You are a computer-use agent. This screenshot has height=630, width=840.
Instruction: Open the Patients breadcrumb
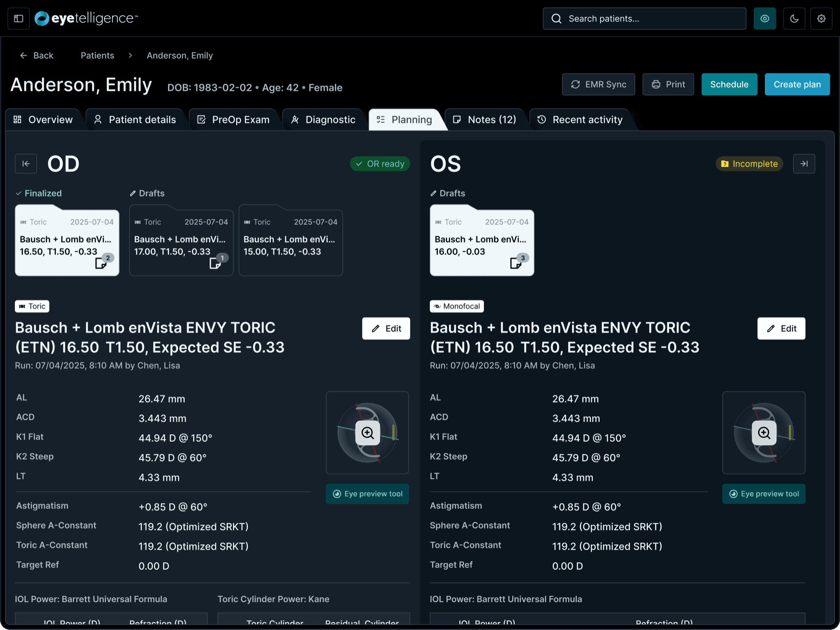[98, 56]
